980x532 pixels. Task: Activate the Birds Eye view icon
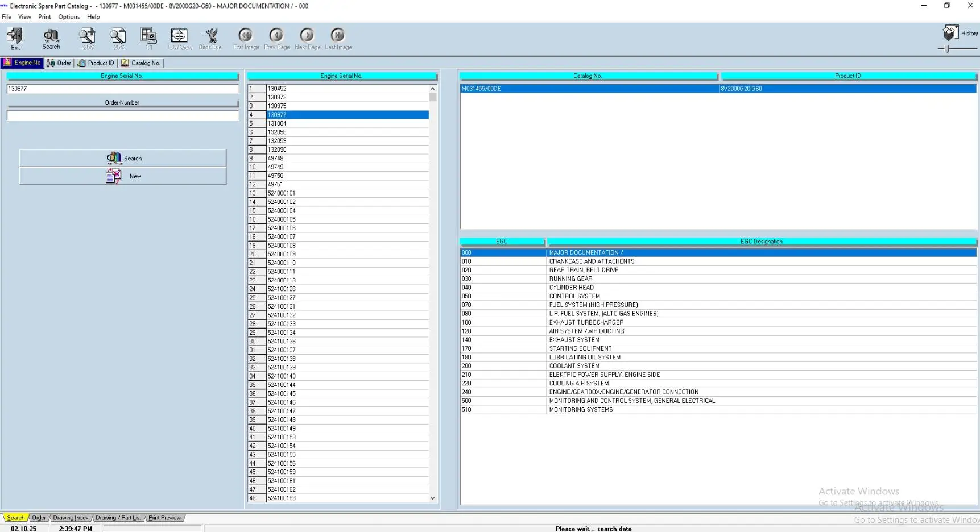tap(210, 38)
